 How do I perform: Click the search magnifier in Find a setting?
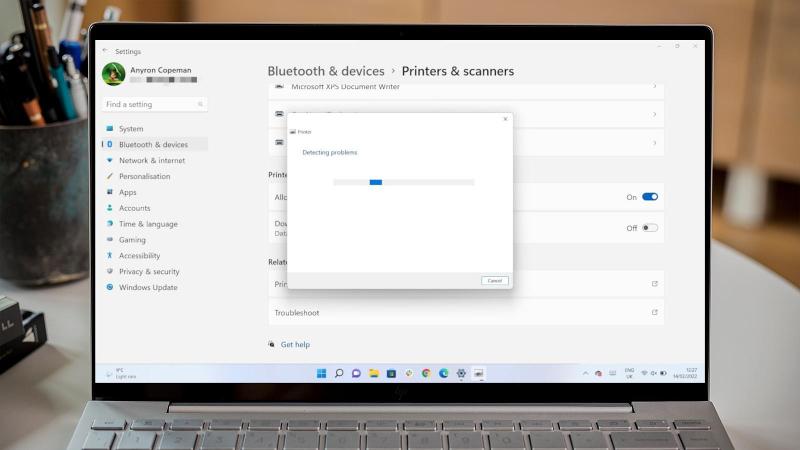coord(200,104)
